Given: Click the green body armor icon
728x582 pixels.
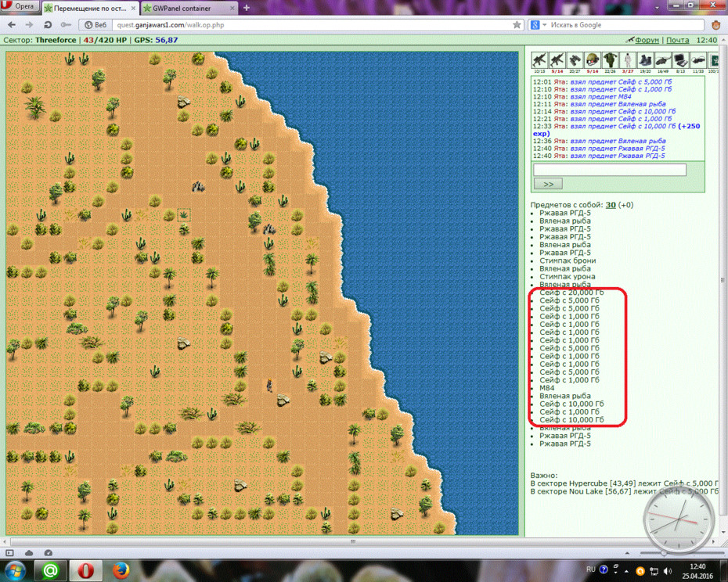Looking at the screenshot, I should pos(610,60).
